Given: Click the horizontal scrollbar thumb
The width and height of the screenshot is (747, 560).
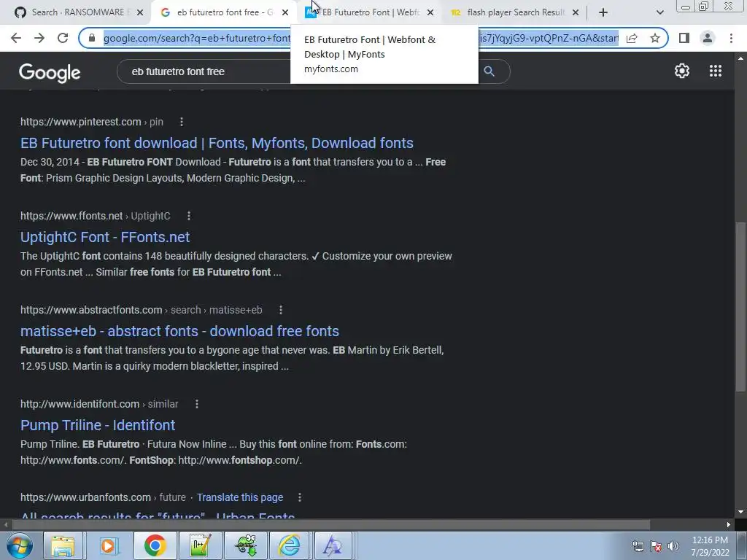Looking at the screenshot, I should pyautogui.click(x=331, y=525).
